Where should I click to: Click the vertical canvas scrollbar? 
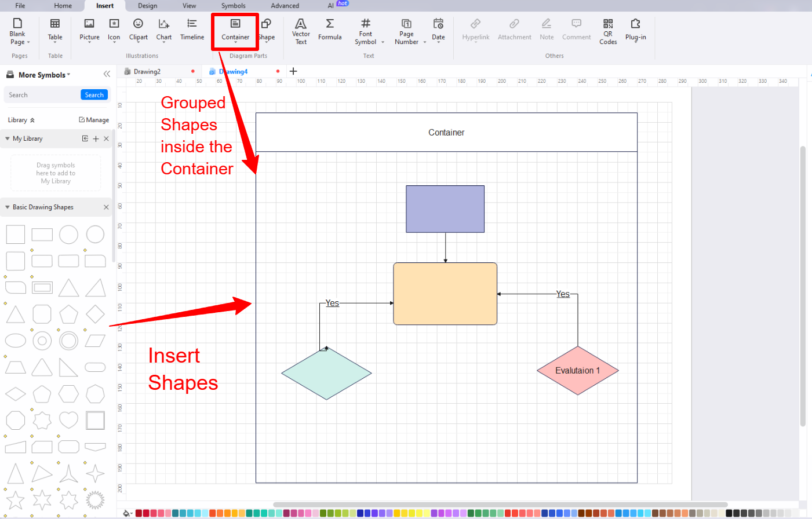tap(803, 286)
